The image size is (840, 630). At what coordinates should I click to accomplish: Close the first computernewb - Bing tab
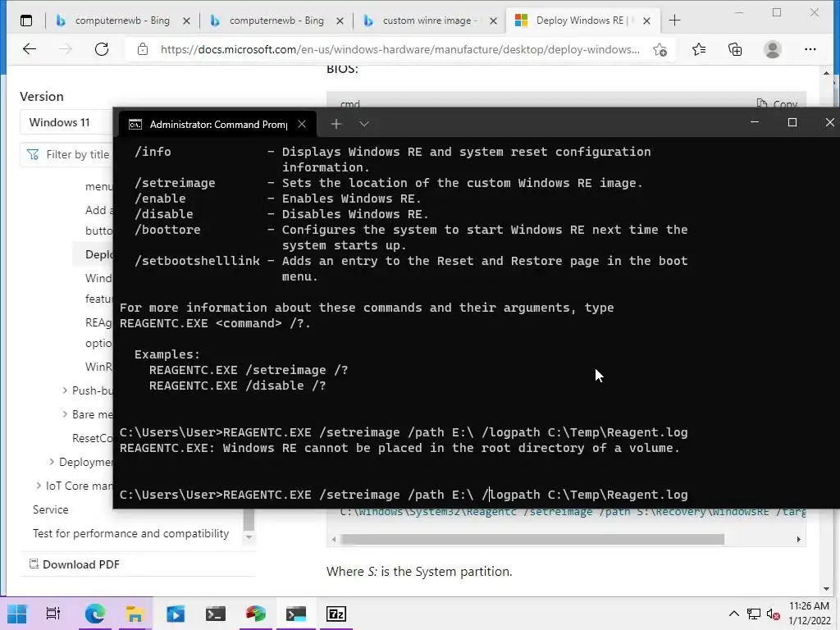(x=186, y=21)
